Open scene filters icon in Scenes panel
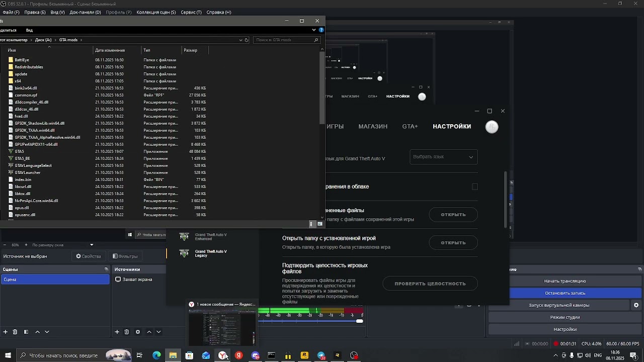The height and width of the screenshot is (362, 644). tap(26, 332)
